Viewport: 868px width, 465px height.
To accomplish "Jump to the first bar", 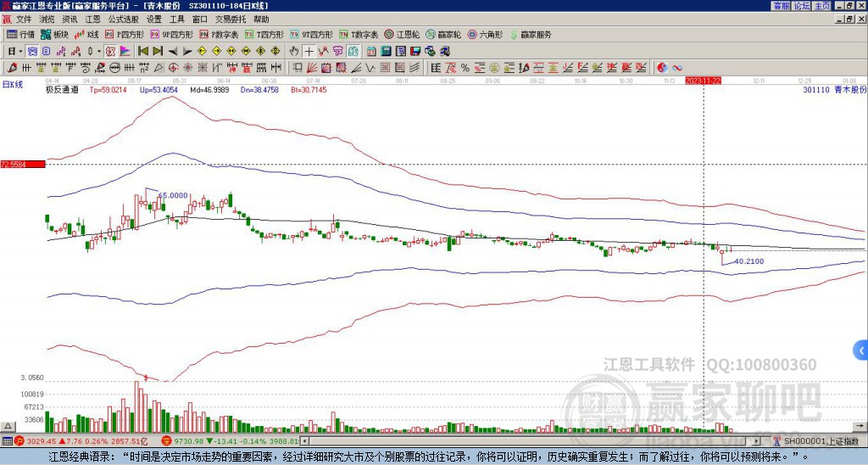I will [x=142, y=52].
